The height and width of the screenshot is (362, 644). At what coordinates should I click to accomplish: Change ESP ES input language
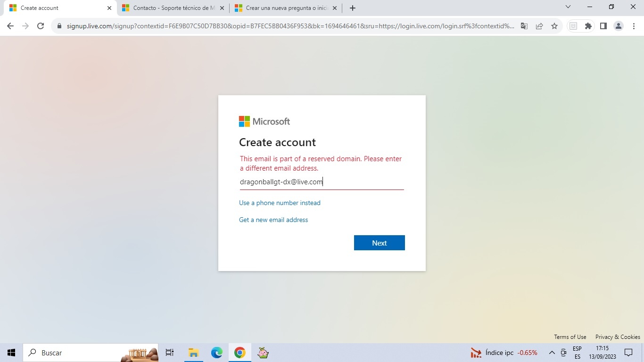[577, 353]
